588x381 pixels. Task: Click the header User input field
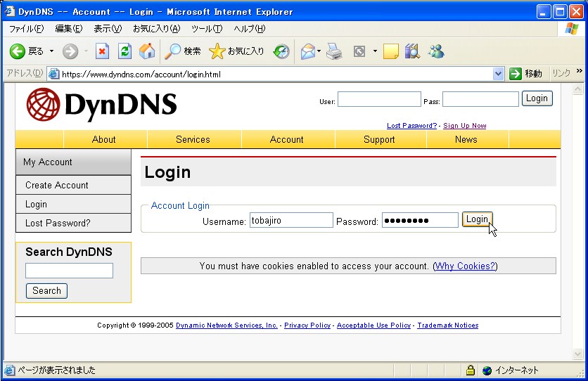pos(379,99)
